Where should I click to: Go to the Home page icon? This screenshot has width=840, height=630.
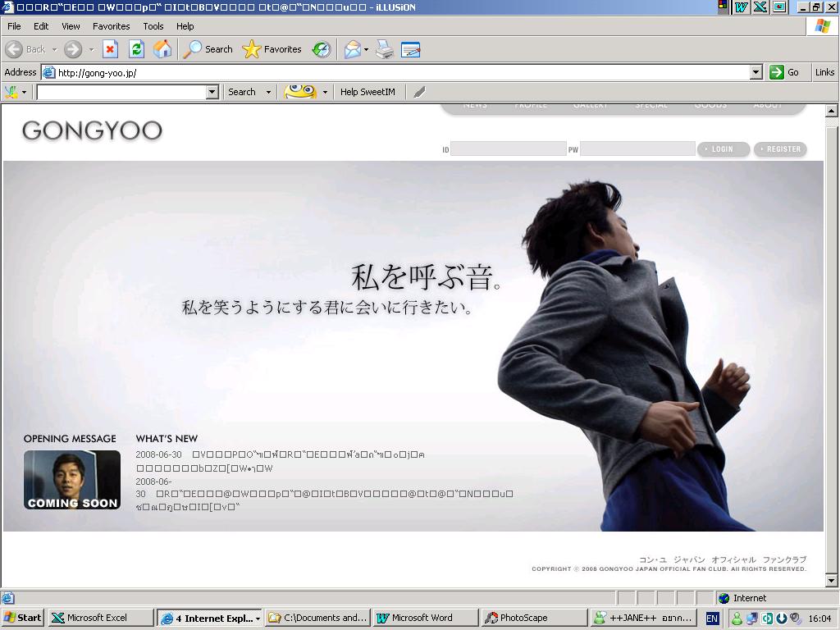[x=162, y=49]
